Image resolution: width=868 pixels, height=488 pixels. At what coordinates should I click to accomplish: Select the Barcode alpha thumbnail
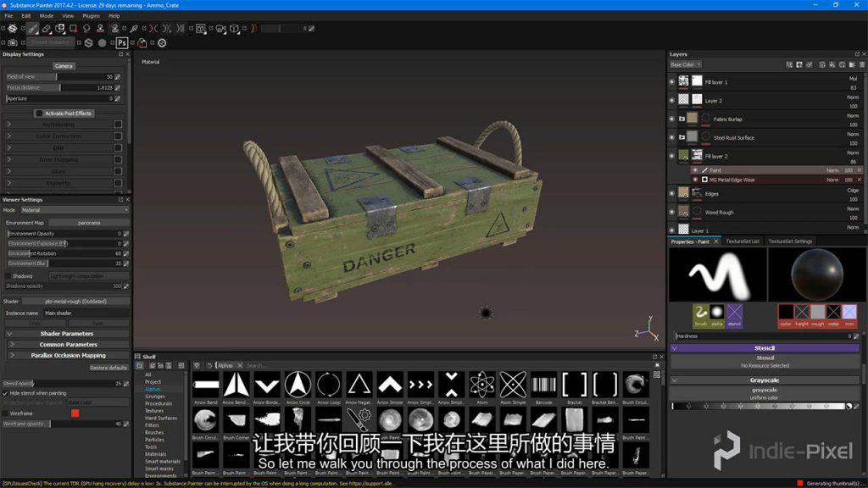pos(543,384)
